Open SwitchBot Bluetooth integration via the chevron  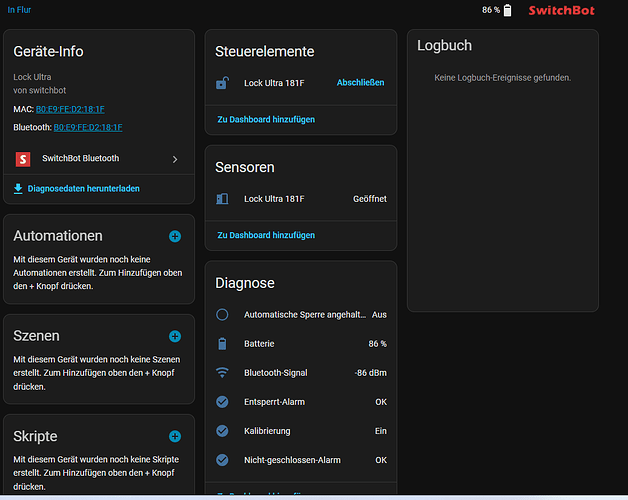pyautogui.click(x=175, y=159)
